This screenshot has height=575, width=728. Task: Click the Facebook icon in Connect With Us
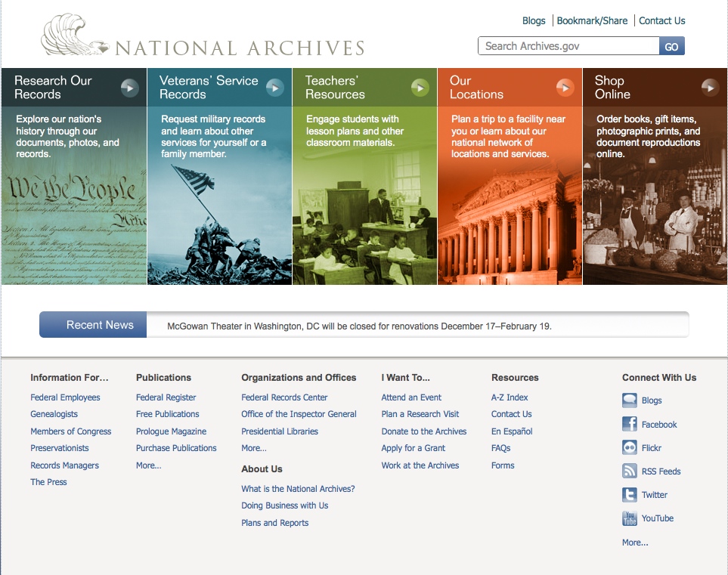tap(629, 424)
